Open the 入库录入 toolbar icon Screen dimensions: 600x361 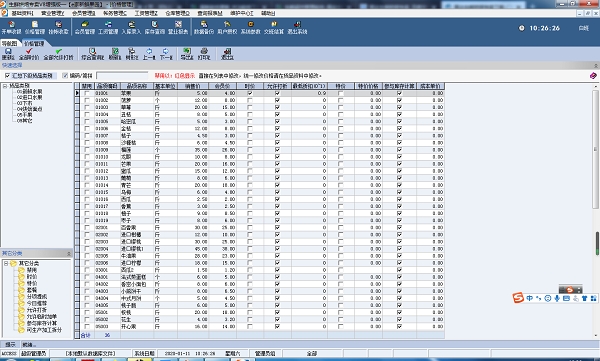(x=131, y=28)
